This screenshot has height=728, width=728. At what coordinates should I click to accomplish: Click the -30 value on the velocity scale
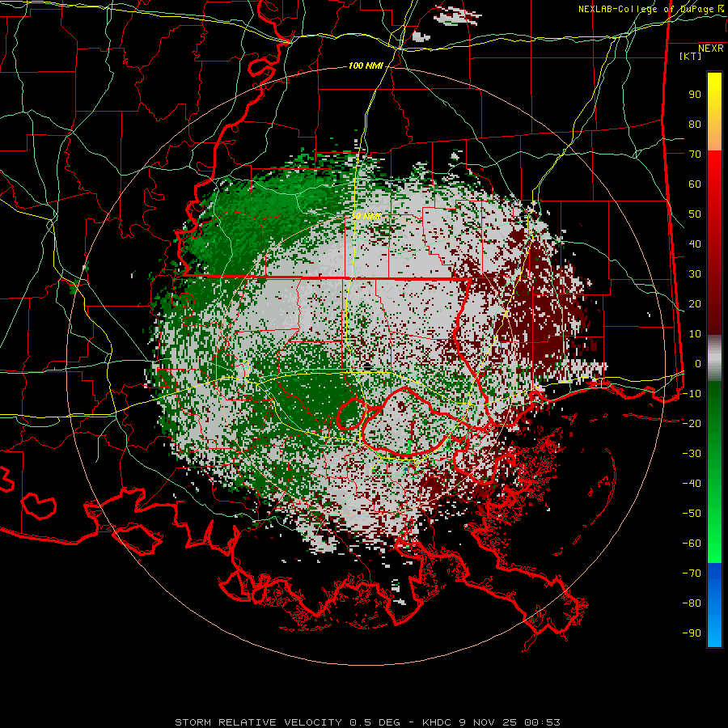click(692, 454)
